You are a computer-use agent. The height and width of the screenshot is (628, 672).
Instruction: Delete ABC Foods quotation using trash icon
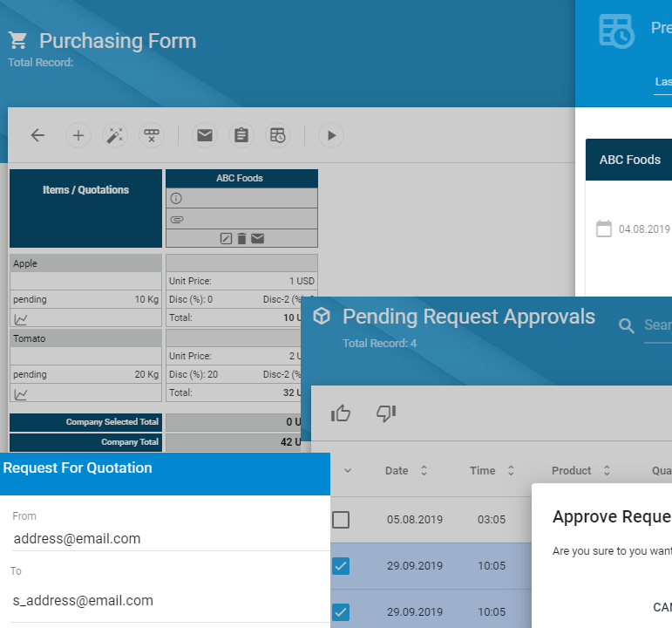coord(241,238)
